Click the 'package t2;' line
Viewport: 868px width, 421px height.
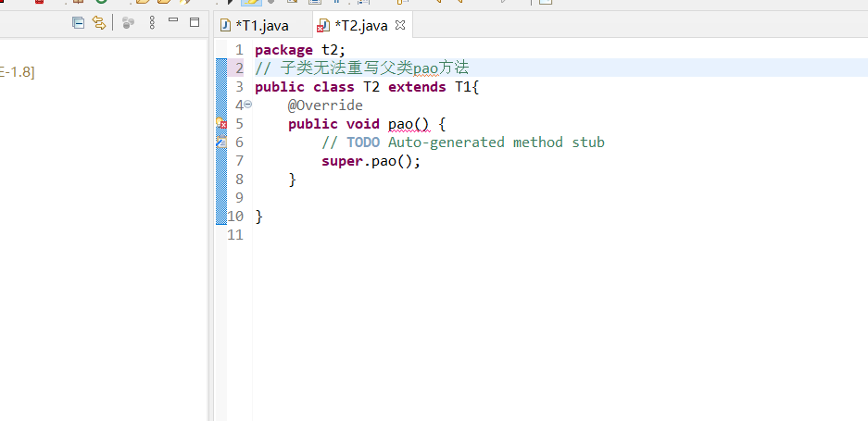300,50
